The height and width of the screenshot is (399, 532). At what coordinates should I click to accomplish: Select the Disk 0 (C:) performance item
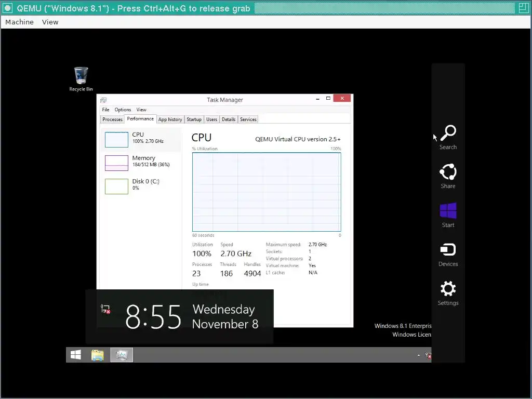tap(141, 187)
